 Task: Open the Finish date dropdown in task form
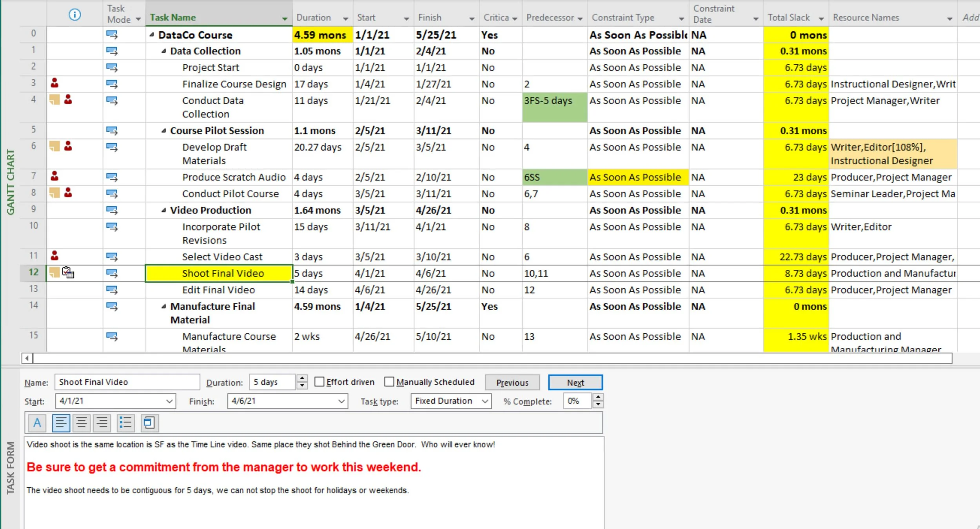coord(341,401)
